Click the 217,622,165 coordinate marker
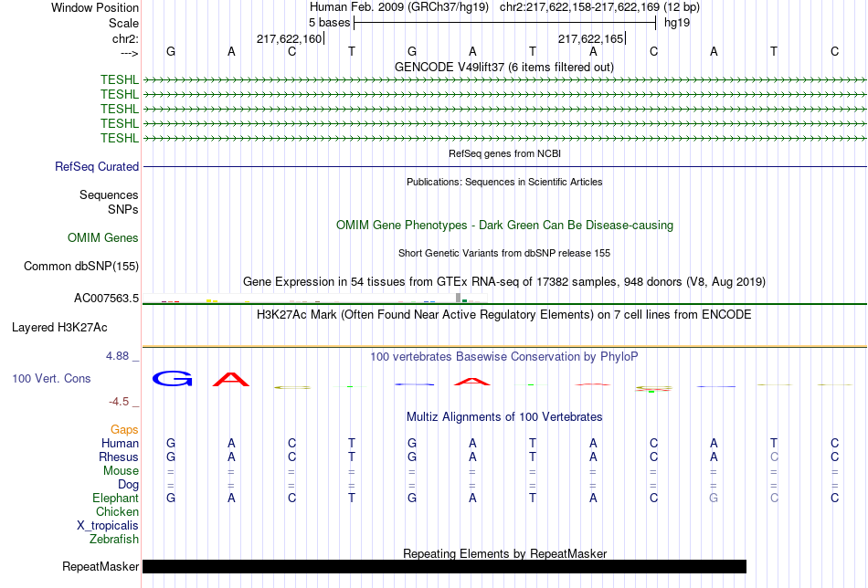Viewport: 868px width, 588px height. tap(590, 38)
